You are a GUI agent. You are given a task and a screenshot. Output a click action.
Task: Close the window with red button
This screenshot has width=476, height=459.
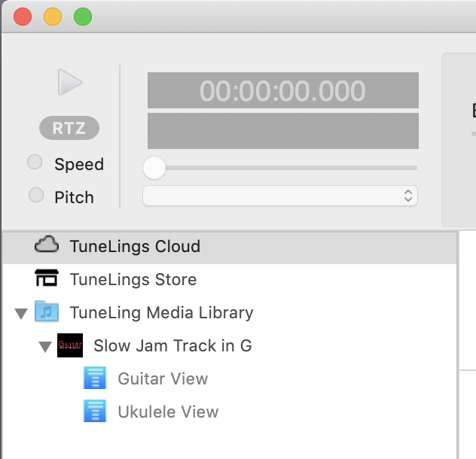click(x=23, y=17)
